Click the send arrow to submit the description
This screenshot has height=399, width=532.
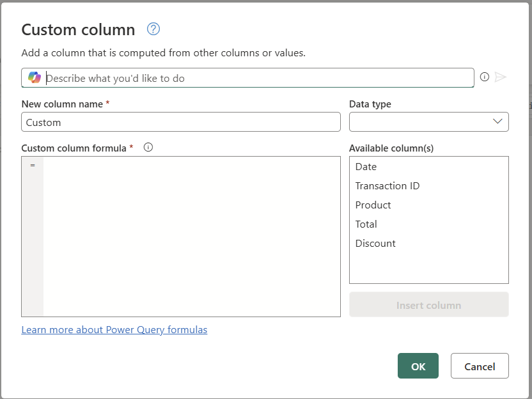click(x=501, y=77)
